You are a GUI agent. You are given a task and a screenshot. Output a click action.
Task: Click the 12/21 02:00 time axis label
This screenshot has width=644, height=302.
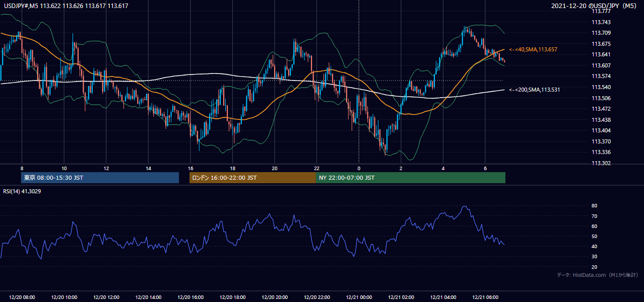pos(401,297)
